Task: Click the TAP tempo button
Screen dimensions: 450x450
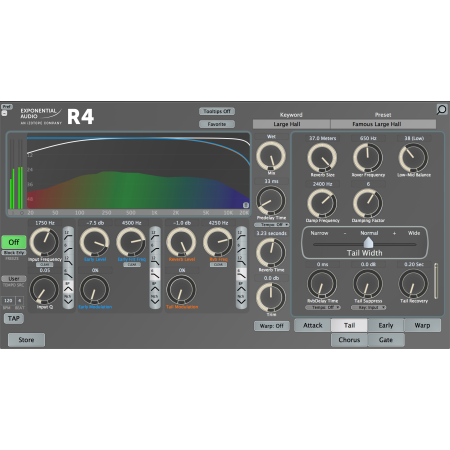Action: [14, 318]
